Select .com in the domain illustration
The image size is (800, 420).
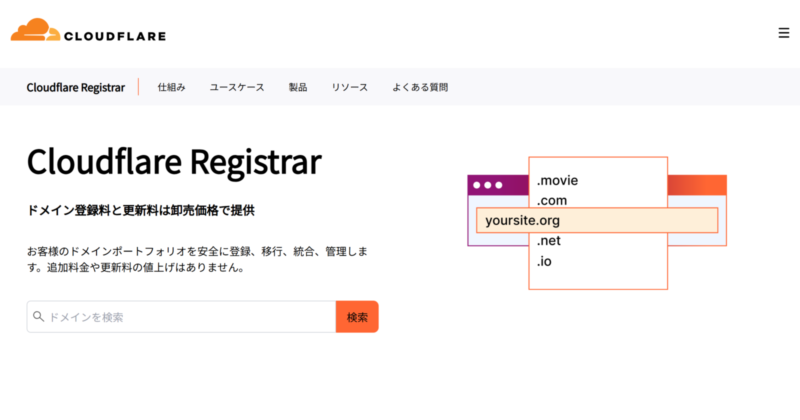553,200
